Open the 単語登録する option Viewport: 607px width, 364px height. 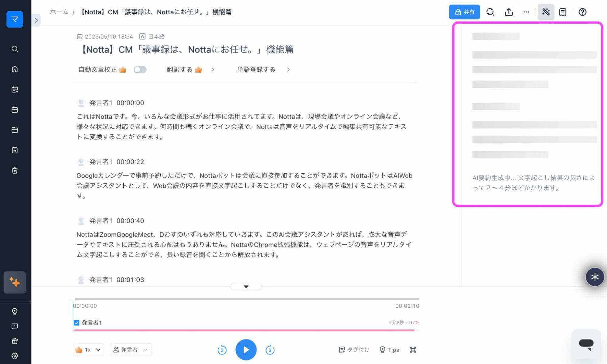coord(256,70)
